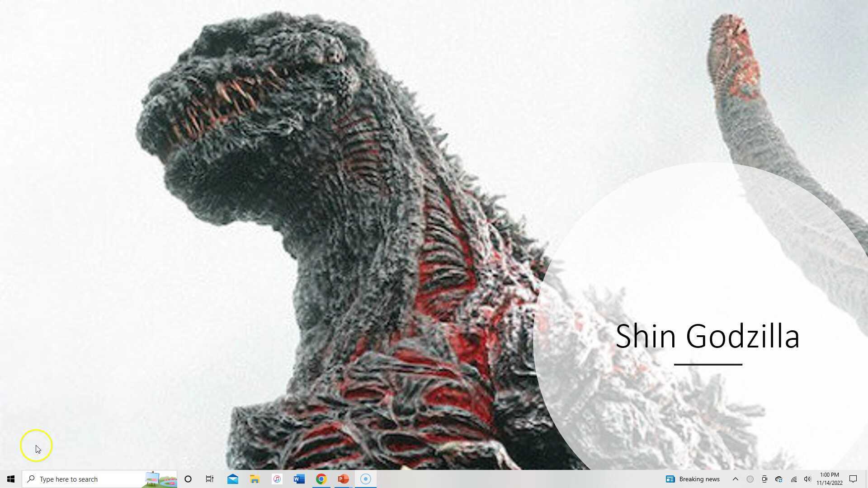The width and height of the screenshot is (868, 488).
Task: Open the screen recorder app on the taskbar
Action: (365, 479)
